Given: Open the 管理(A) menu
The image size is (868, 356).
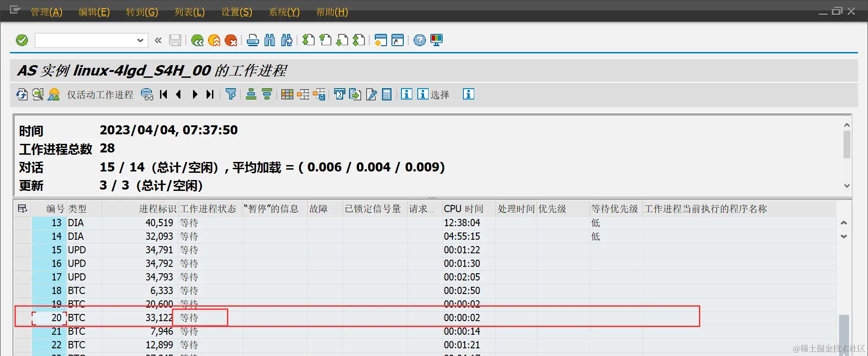Looking at the screenshot, I should pyautogui.click(x=46, y=12).
